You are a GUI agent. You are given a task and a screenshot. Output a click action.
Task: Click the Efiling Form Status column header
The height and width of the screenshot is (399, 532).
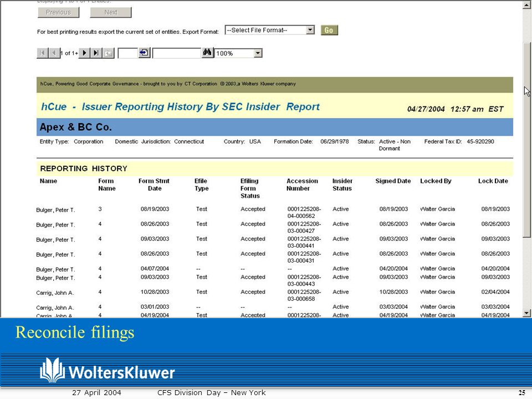[x=250, y=188]
